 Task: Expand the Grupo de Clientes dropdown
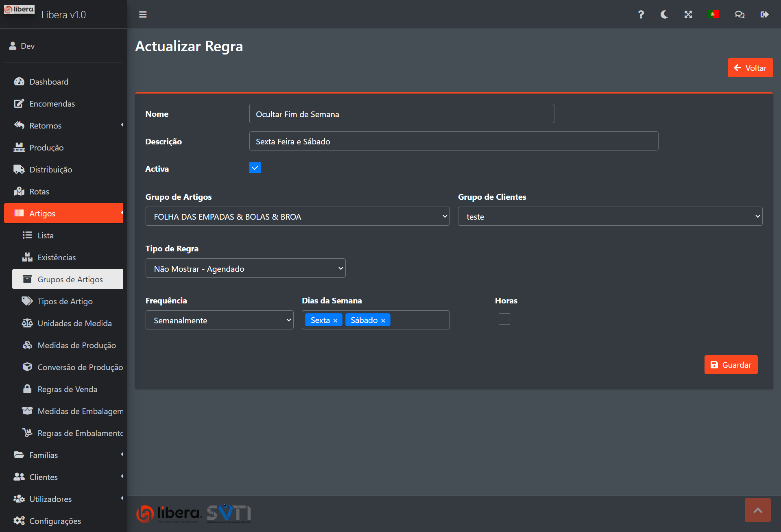610,216
